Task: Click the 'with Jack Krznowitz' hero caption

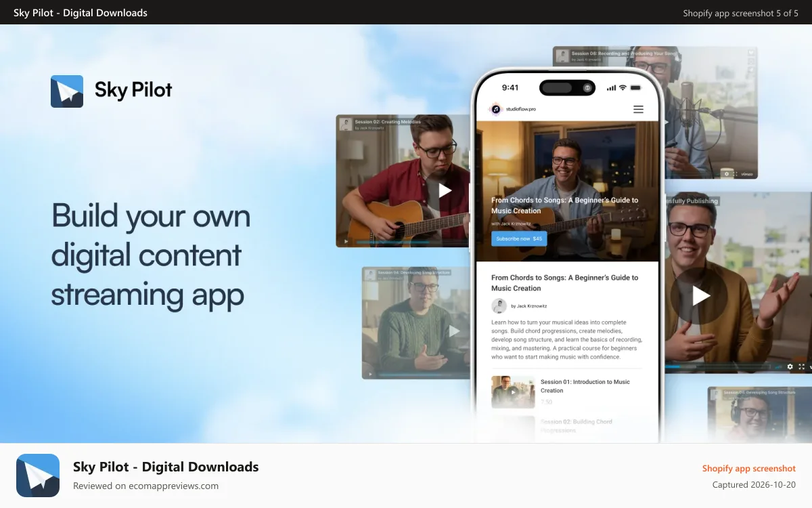Action: [510, 224]
